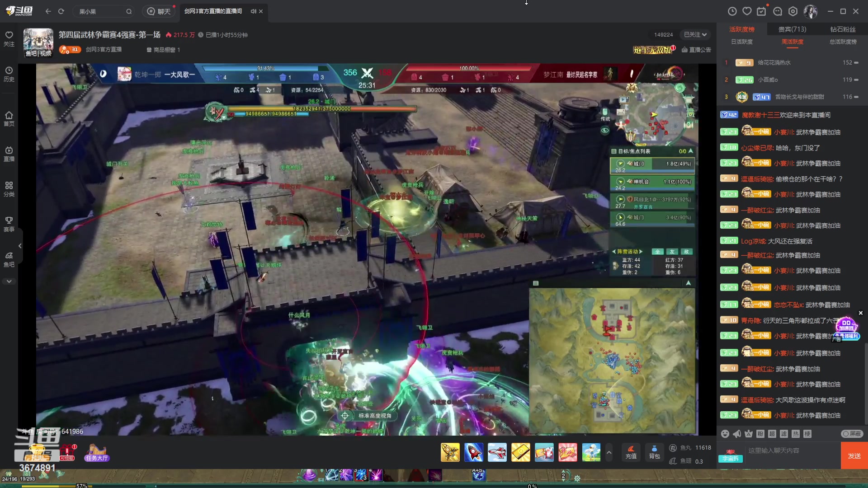This screenshot has height=488, width=868.
Task: Open 鱼吧 in left sidebar
Action: 9,260
